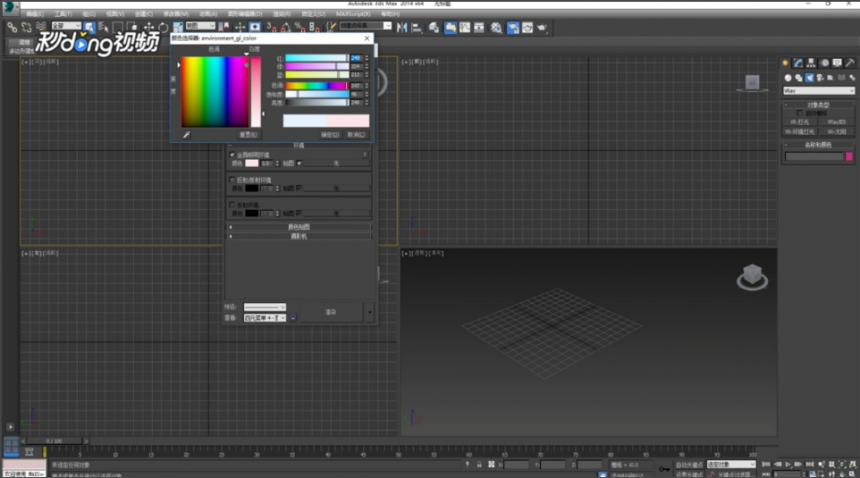Select the Cameras category icon
Image resolution: width=860 pixels, height=478 pixels.
(x=820, y=78)
